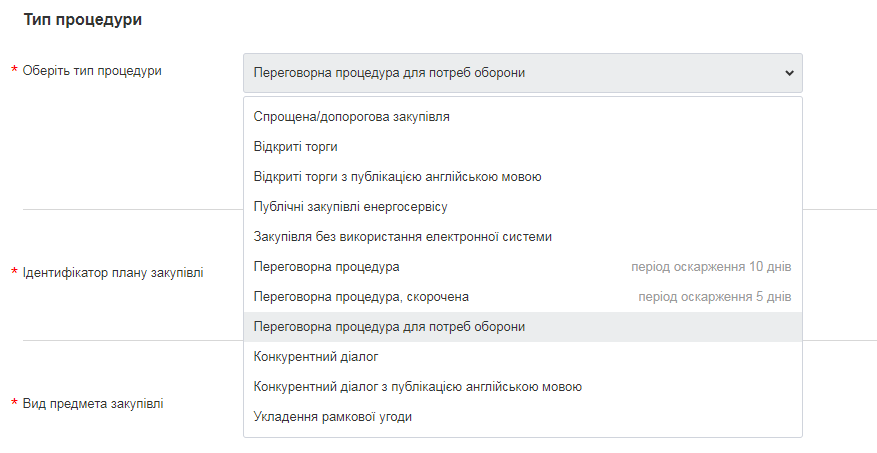Pick Відкриті торги з публікацією англійською мовою

(397, 177)
